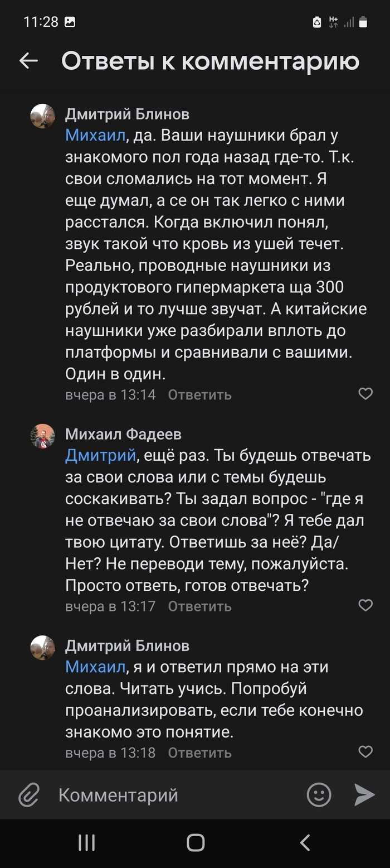Tap the blue Дмитрий mention link
This screenshot has width=390, height=868.
pos(100,456)
